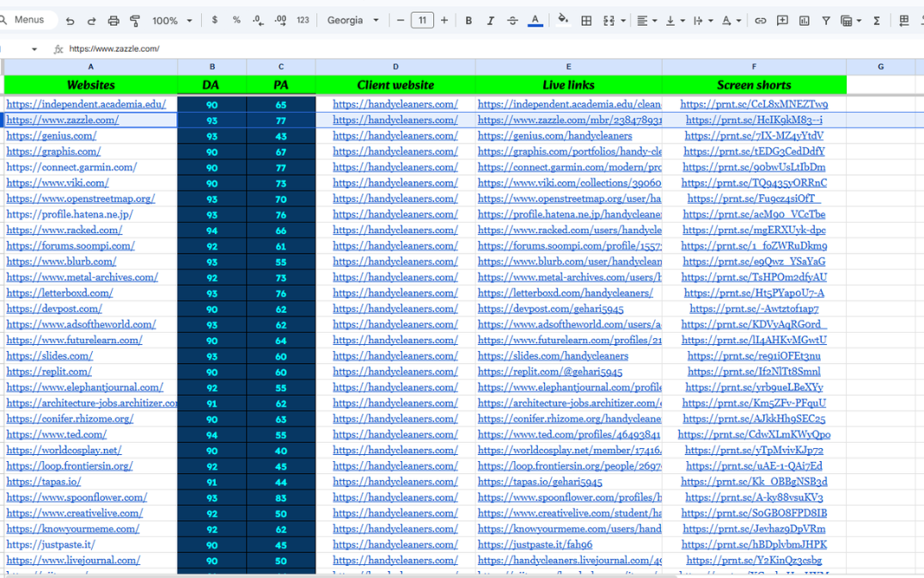Insert link using the link icon
924x578 pixels.
point(760,21)
